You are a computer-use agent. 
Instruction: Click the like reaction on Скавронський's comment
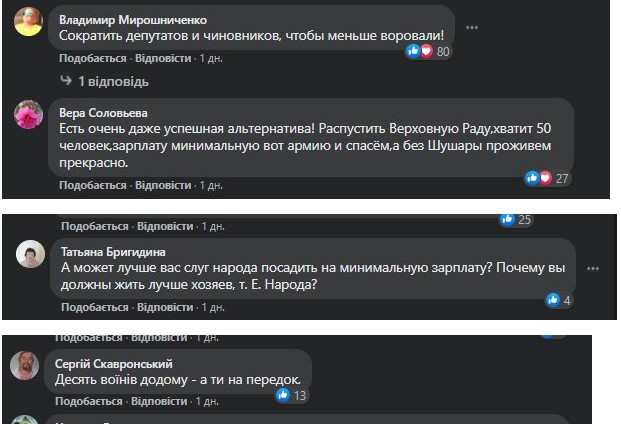click(283, 395)
